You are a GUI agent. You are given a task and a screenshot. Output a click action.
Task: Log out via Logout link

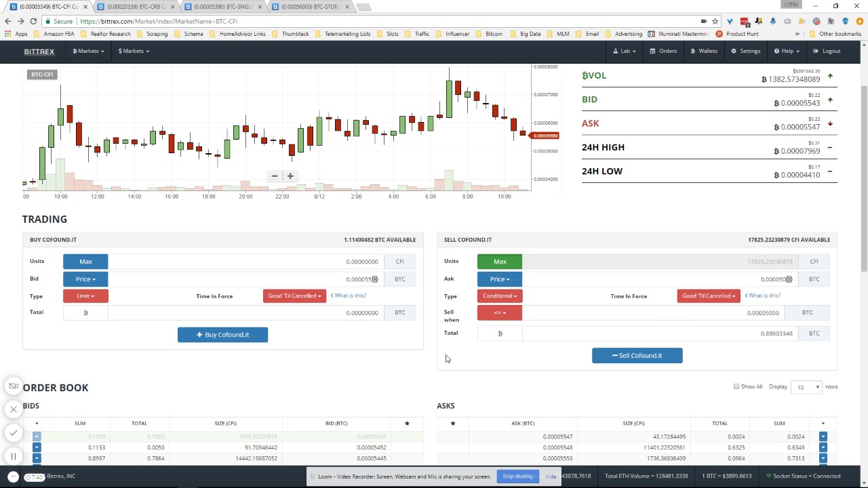[x=827, y=51]
